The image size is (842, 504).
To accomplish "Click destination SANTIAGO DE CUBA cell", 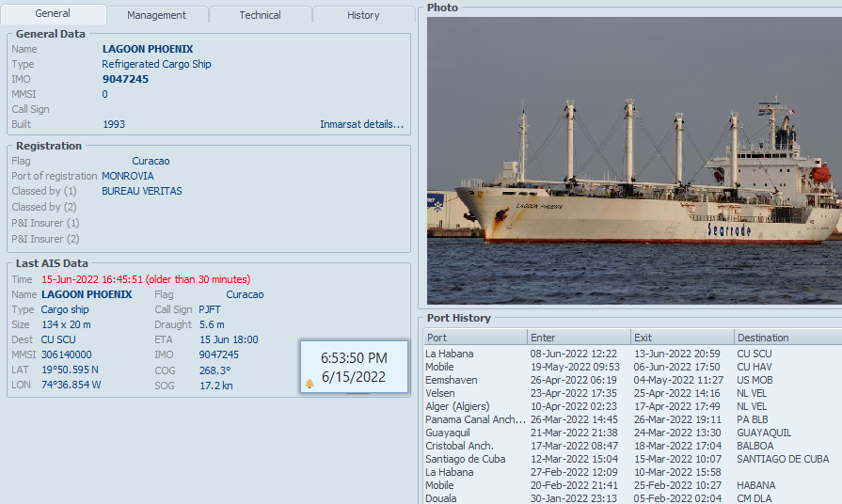I will coord(783,459).
